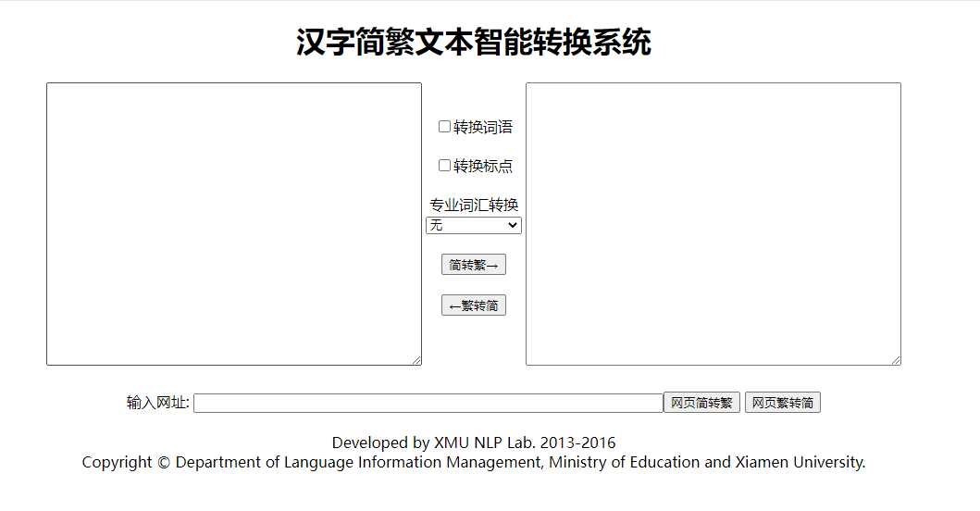Click the 输入网址: label
980x511 pixels.
(157, 403)
